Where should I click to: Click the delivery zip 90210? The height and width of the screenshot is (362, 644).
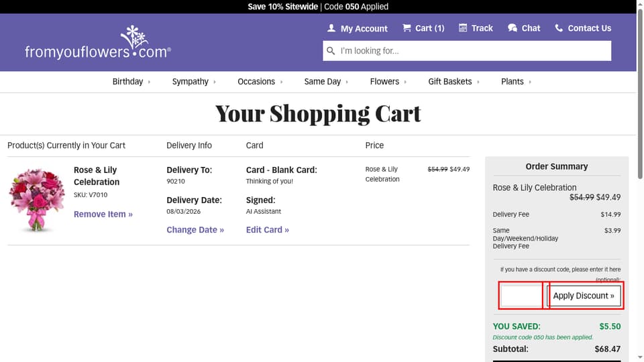point(176,182)
